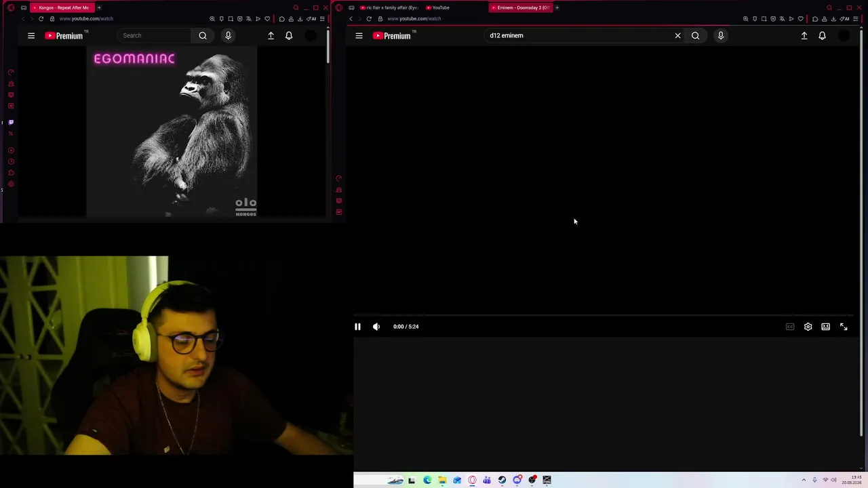Switch to 'ric flair x family affair' tab
The height and width of the screenshot is (488, 868).
tap(390, 7)
